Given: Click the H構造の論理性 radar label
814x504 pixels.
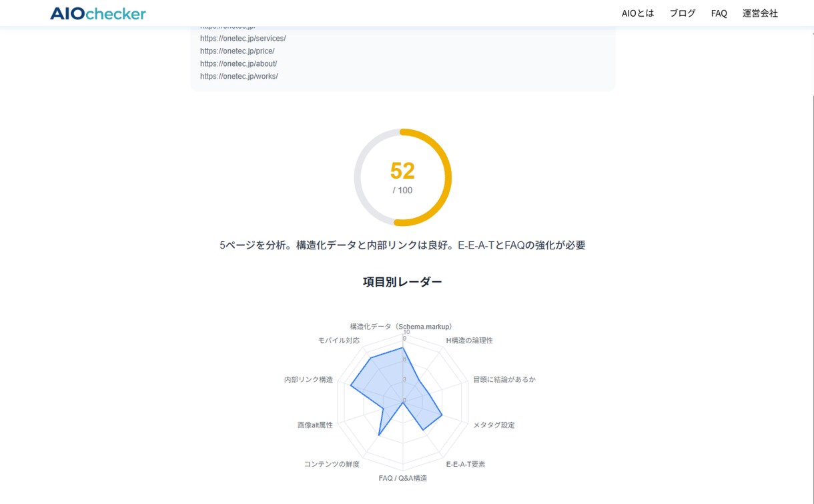Looking at the screenshot, I should point(469,341).
